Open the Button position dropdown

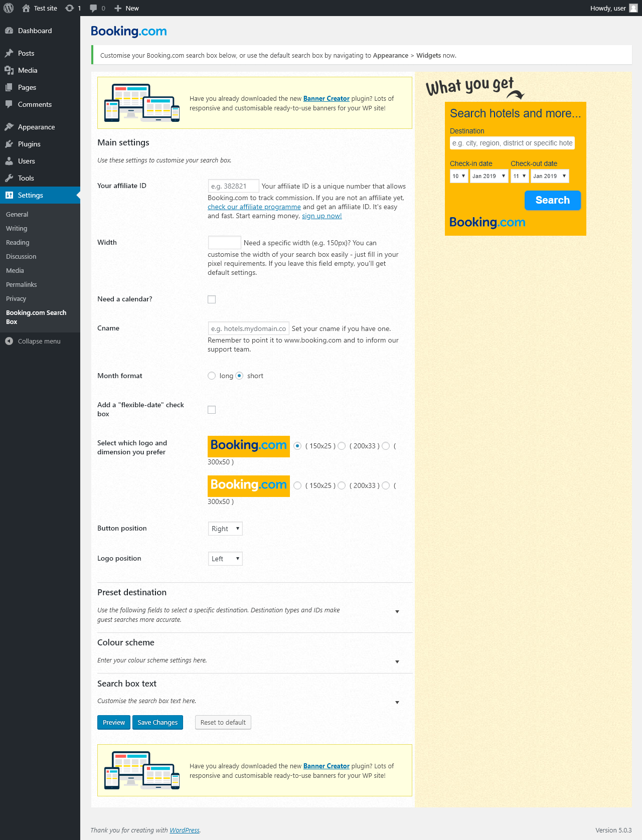[x=225, y=529]
